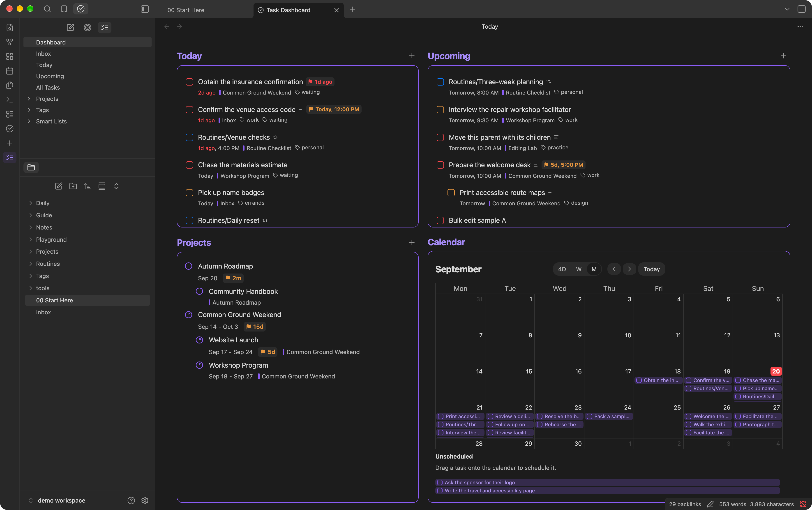Screen dimensions: 812x510
Task: Check off Interview the repair workshop facilitator
Action: click(440, 110)
